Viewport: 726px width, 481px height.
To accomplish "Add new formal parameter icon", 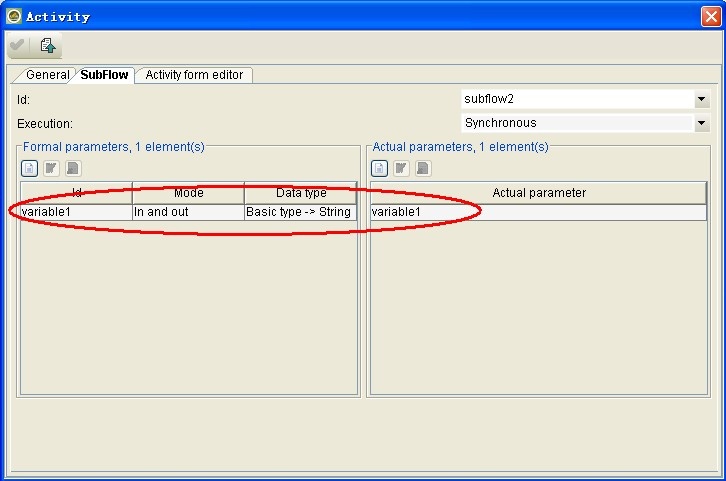I will (x=29, y=168).
